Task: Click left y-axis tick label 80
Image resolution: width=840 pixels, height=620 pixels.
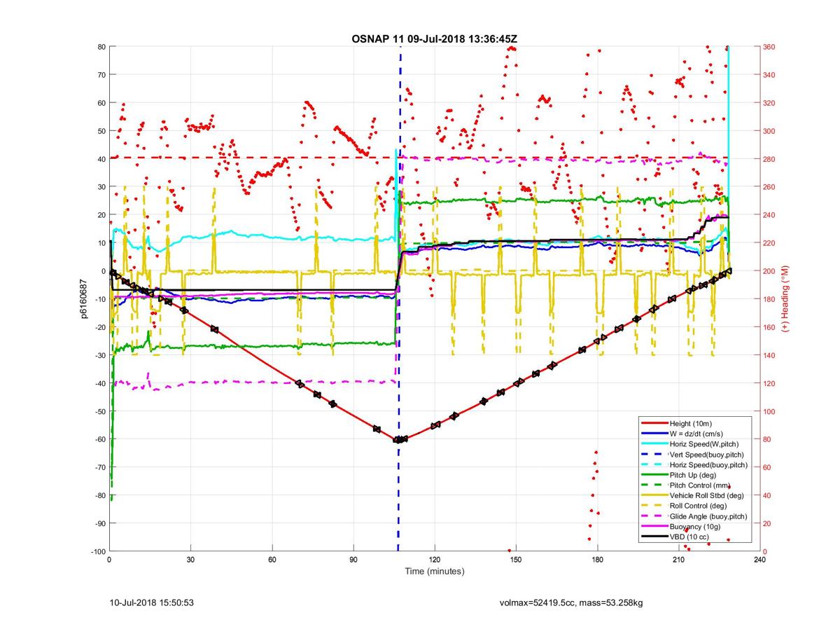Action: (101, 47)
